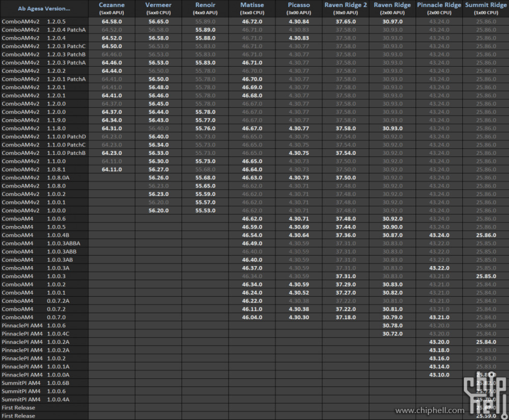
Task: Select Pinnacle Ridge cell 43.22.0 in 1.0.0.3A row
Action: (x=439, y=268)
